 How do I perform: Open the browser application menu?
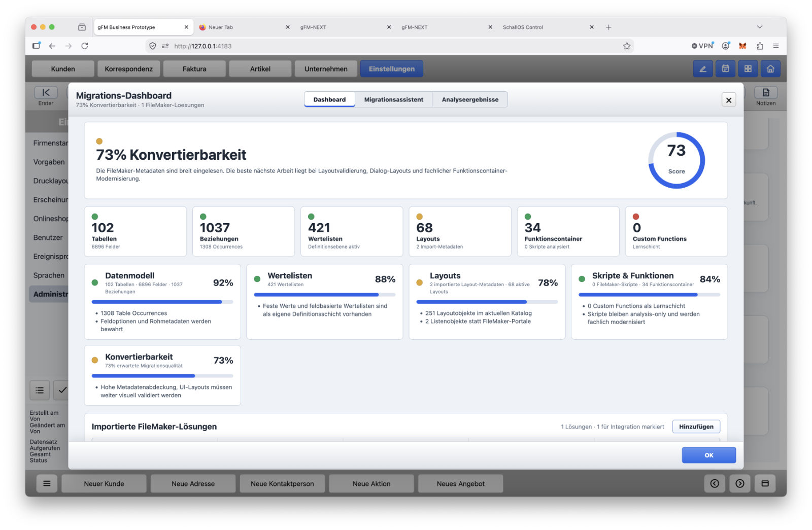click(775, 46)
